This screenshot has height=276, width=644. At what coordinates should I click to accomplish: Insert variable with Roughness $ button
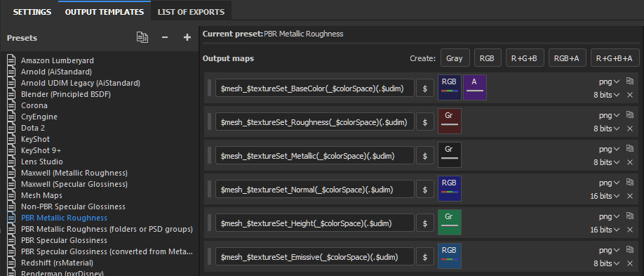click(x=425, y=121)
